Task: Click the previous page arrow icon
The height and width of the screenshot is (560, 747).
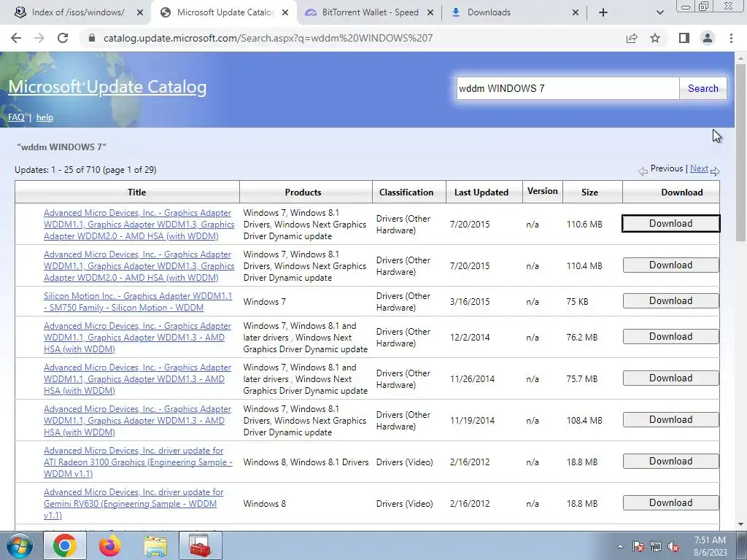Action: coord(643,171)
